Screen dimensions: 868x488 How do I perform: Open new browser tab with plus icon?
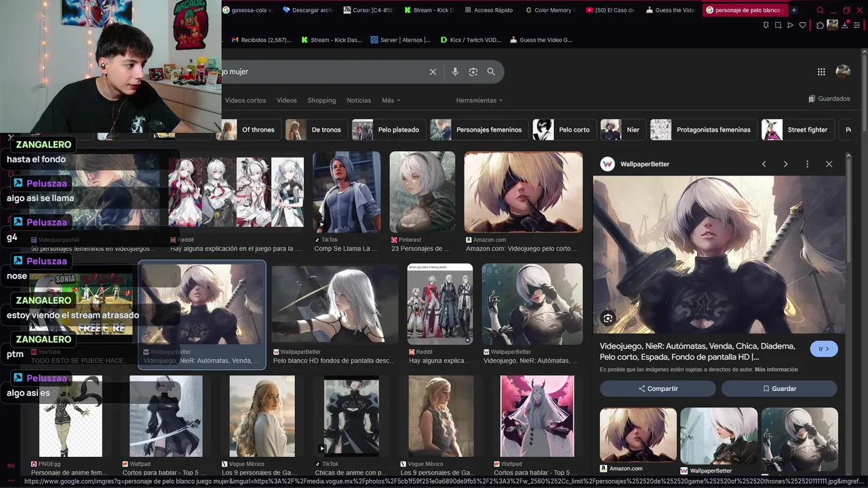coord(794,10)
